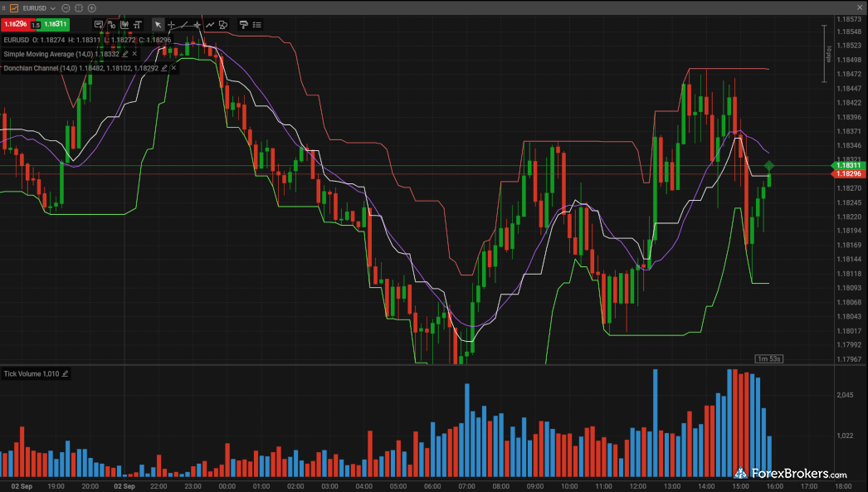Open the paint roller chart style icon
868x492 pixels.
244,25
